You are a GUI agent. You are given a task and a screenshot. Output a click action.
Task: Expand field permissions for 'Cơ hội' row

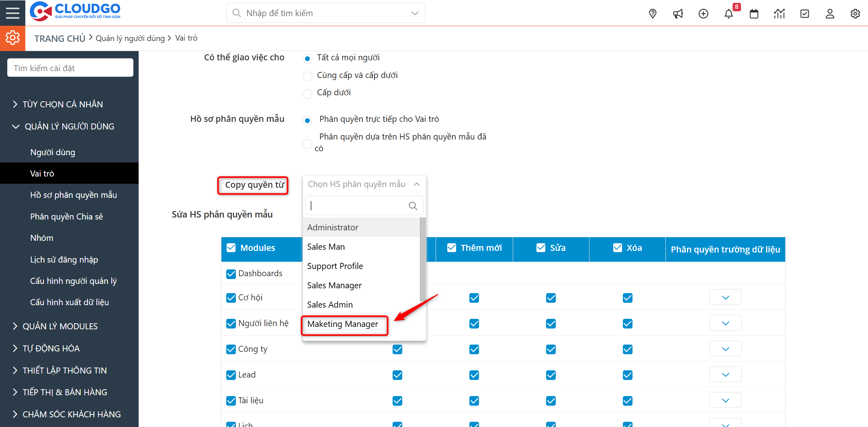[x=725, y=297]
